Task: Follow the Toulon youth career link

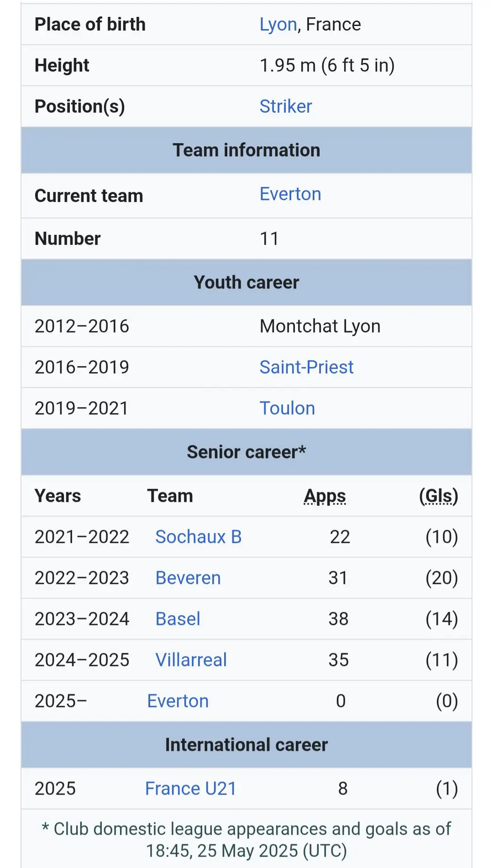Action: click(x=287, y=409)
